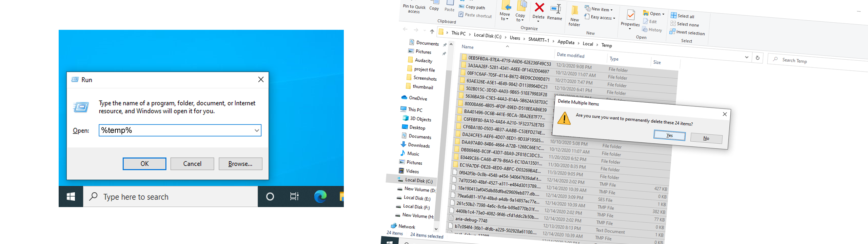Open Task View on the taskbar
Viewport: 868px width, 244px height.
tap(294, 197)
